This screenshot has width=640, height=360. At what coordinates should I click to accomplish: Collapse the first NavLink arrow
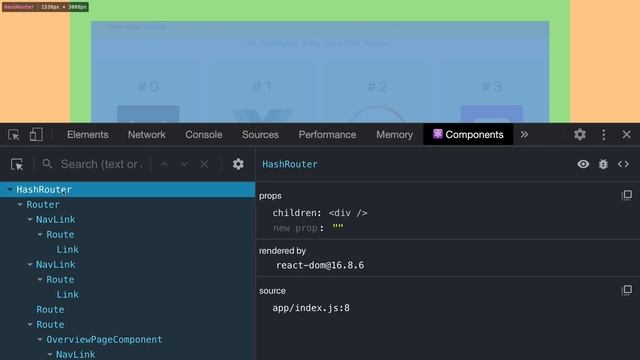coord(30,220)
